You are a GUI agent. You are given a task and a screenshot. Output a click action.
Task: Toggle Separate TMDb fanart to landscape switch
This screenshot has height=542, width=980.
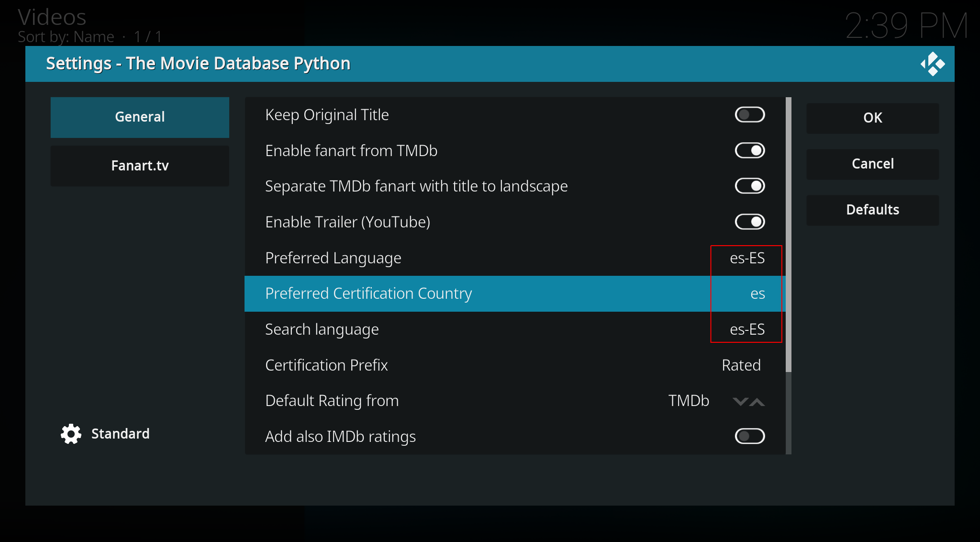(x=749, y=186)
